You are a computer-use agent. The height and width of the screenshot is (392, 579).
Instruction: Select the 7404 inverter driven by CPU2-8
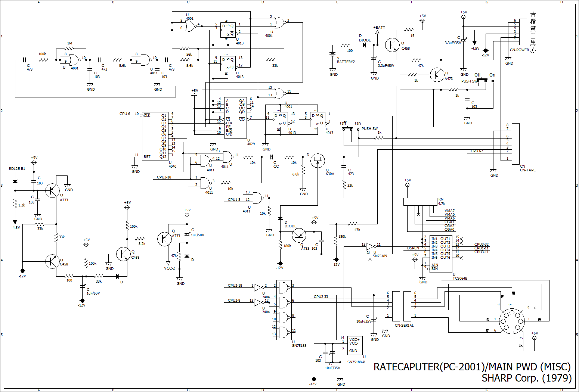(258, 302)
